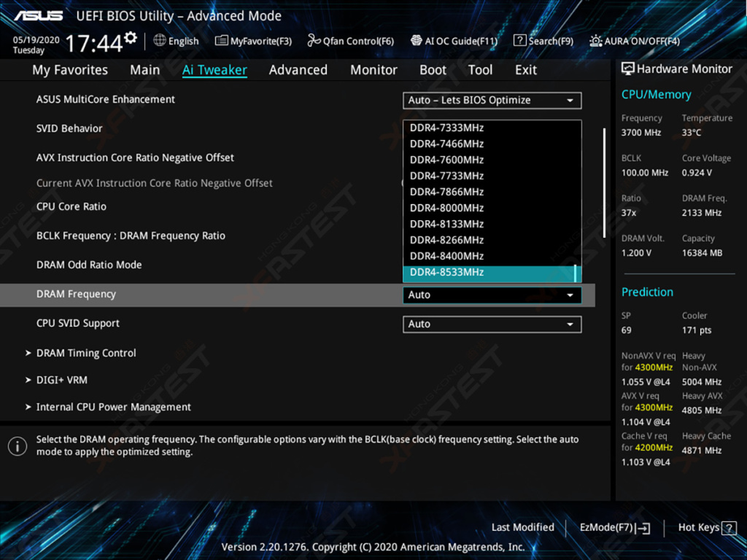Toggle AURA lighting icon
This screenshot has width=747, height=560.
(x=595, y=41)
